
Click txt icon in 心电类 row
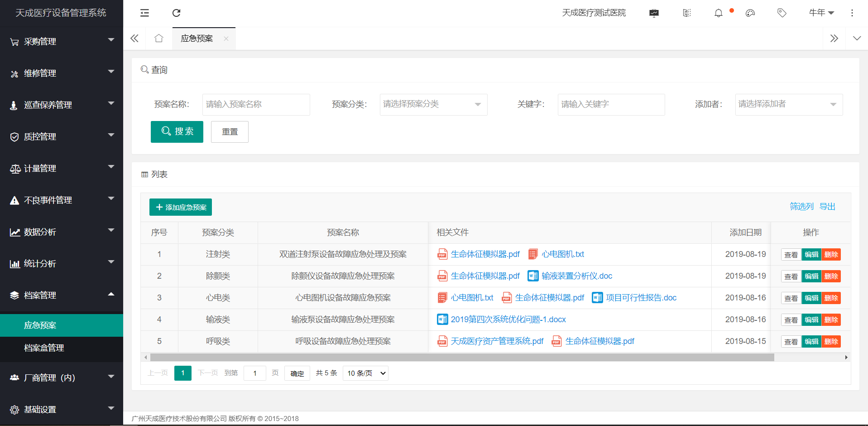[x=442, y=298]
